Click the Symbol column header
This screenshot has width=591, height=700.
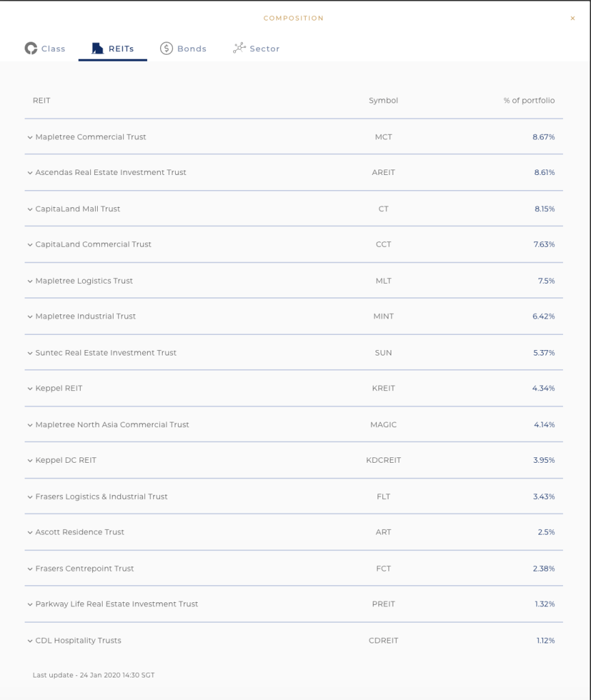click(x=383, y=100)
